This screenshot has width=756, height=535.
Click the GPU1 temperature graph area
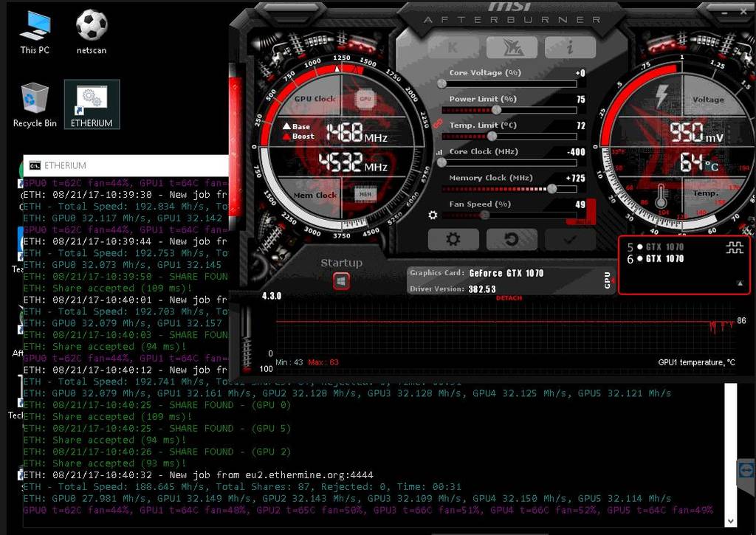coord(506,330)
